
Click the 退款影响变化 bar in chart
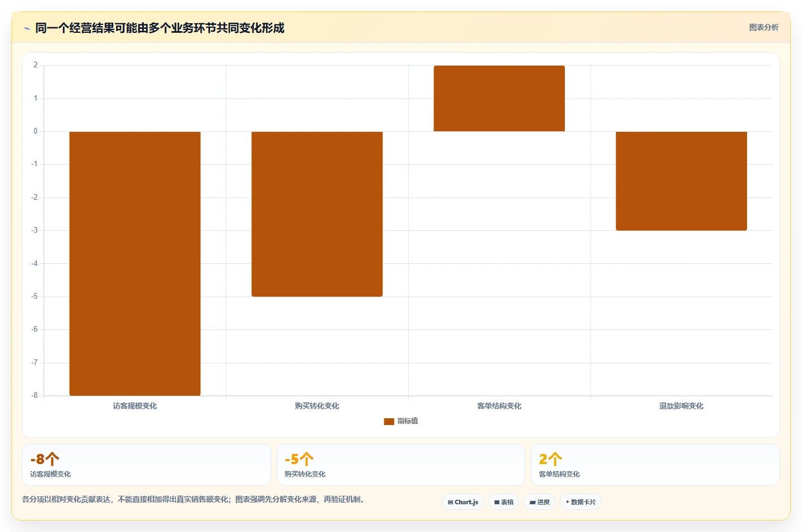[681, 181]
